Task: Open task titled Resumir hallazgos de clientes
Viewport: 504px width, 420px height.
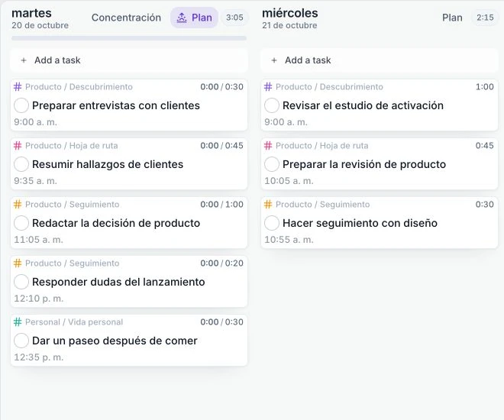Action: [x=108, y=164]
